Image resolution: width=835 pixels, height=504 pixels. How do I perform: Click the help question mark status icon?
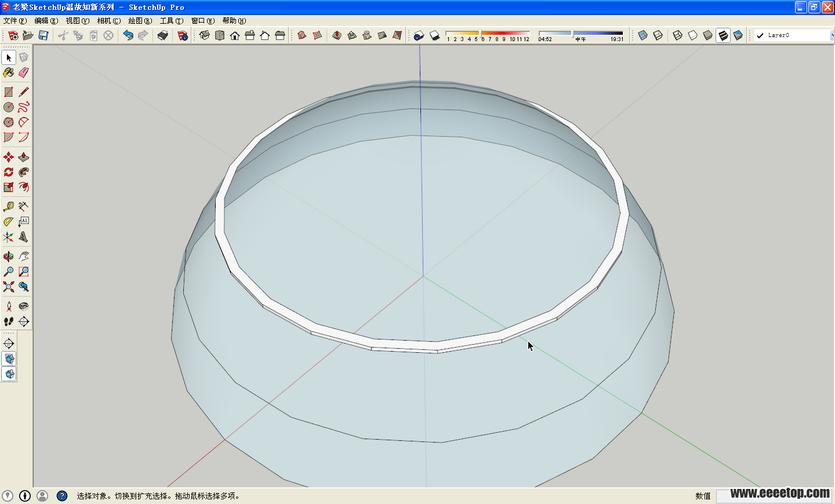click(62, 496)
